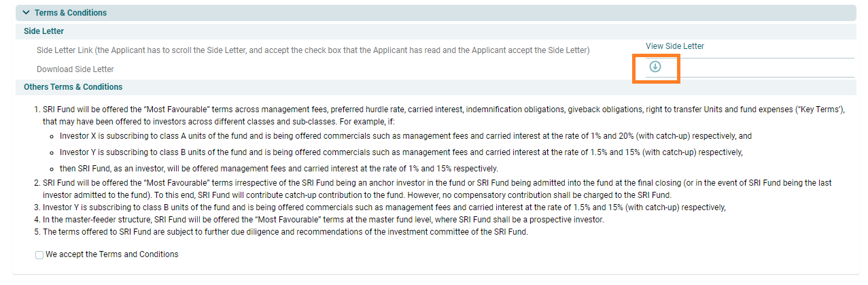Click the Side Letter Link description text
Viewport: 868px width, 285px height.
coord(313,50)
